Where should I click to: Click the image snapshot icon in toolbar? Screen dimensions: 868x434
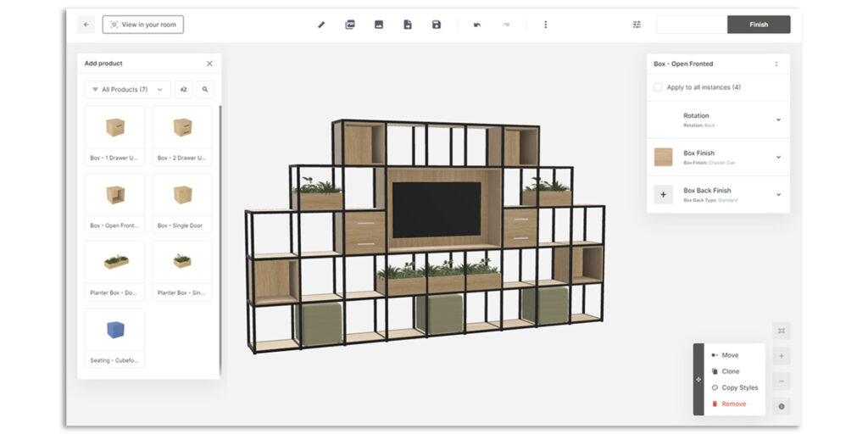tap(379, 25)
